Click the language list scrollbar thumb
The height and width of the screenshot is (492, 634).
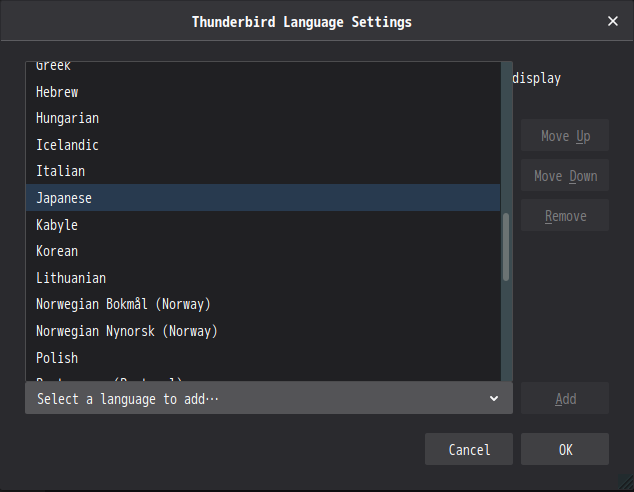point(506,247)
